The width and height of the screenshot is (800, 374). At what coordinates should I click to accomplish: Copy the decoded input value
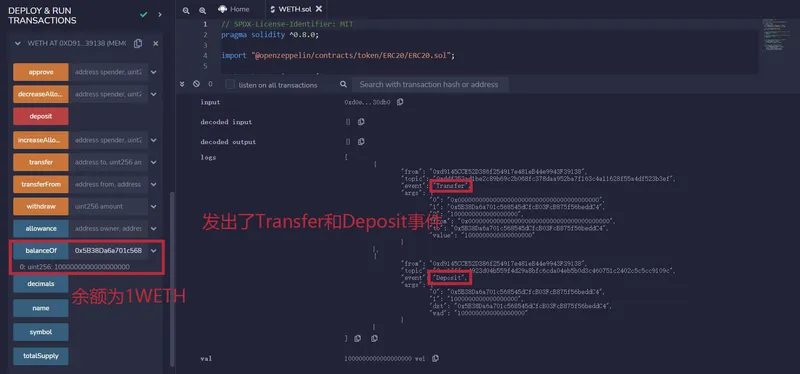[361, 122]
